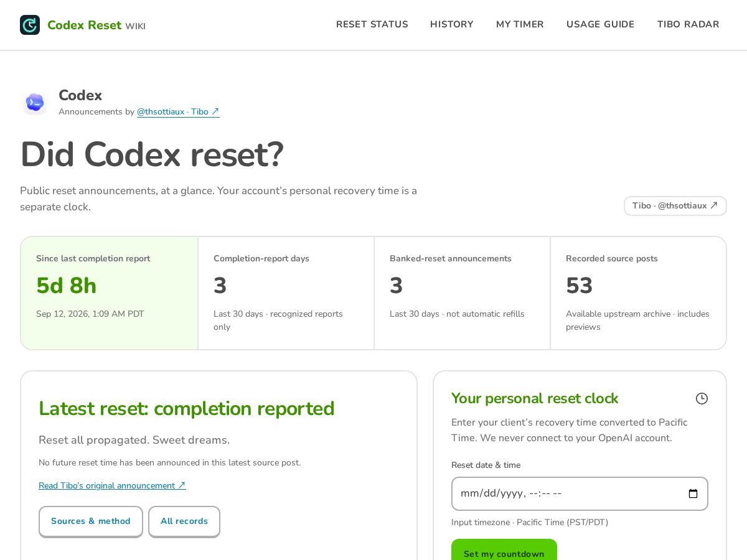Click the Since last completion report label
Viewport: 747px width, 560px height.
[x=93, y=259]
